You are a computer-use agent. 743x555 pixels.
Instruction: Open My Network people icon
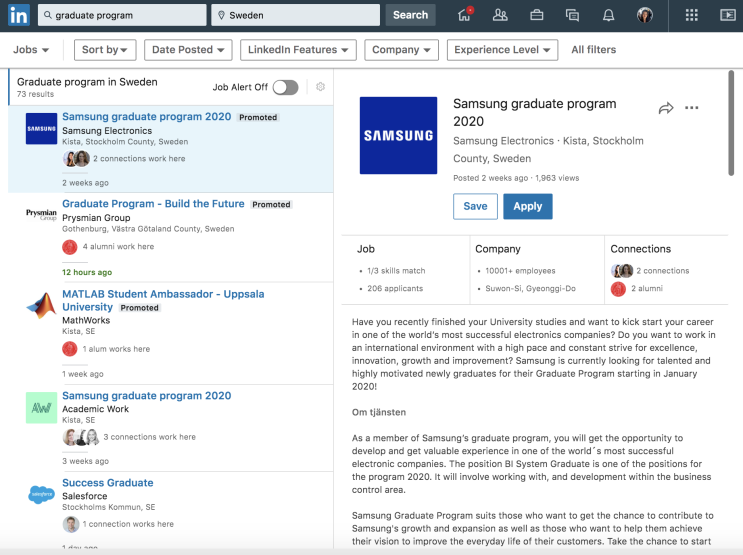click(500, 15)
